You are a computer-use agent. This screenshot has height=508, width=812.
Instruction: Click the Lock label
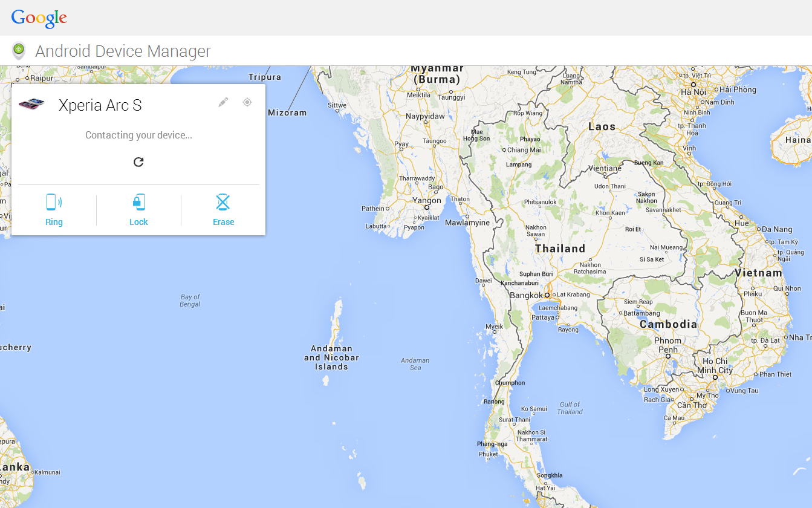(138, 222)
